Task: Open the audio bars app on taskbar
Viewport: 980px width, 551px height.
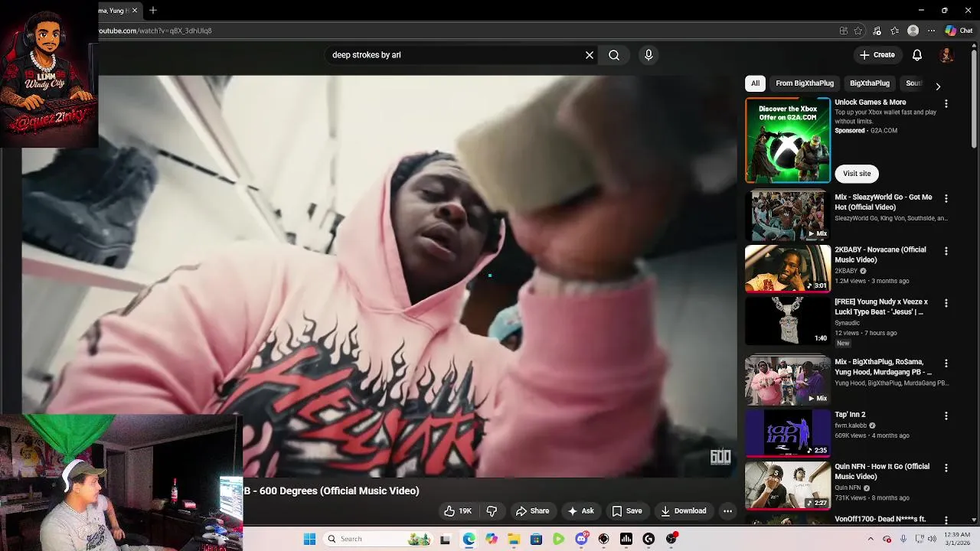Action: click(x=626, y=539)
